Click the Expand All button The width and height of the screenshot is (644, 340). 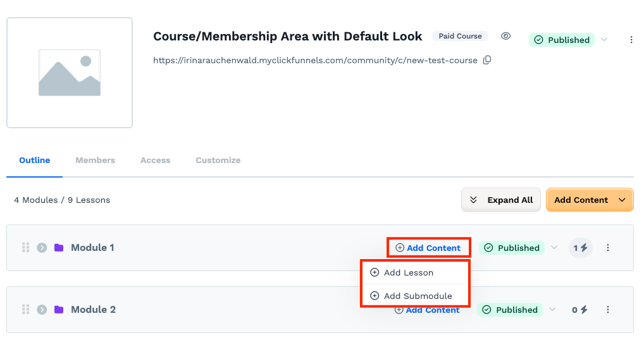pyautogui.click(x=500, y=200)
